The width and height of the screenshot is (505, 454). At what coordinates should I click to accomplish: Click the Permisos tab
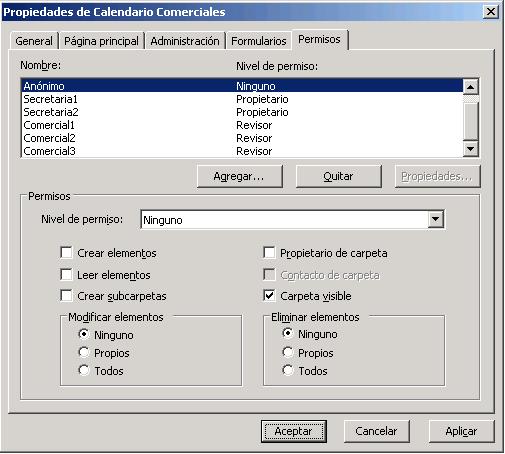pos(319,40)
